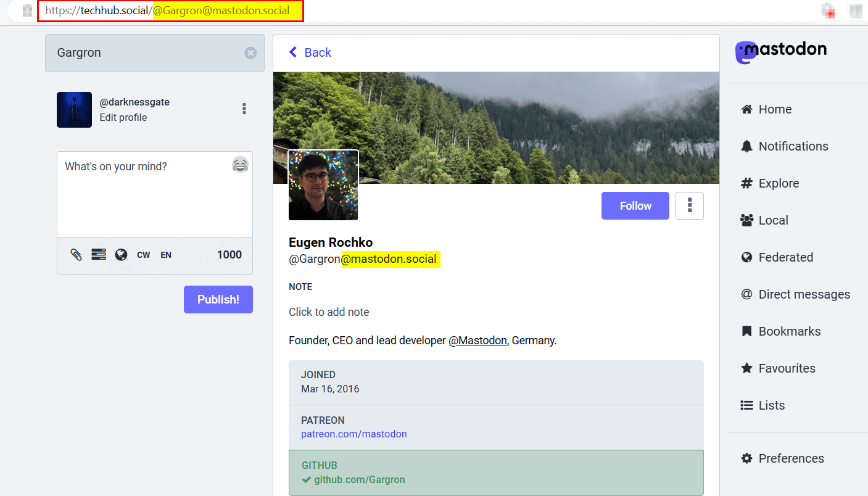Expand profile options menu next to Follow
The height and width of the screenshot is (496, 868).
690,206
